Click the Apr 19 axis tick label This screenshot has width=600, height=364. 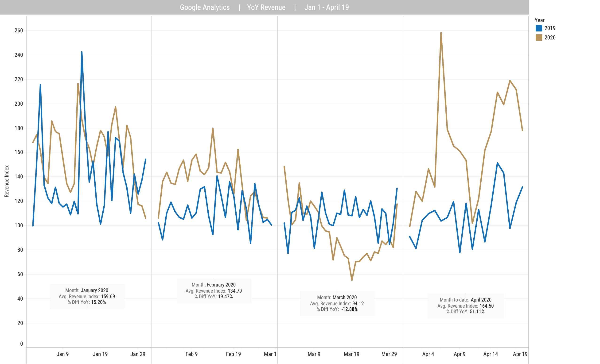520,354
